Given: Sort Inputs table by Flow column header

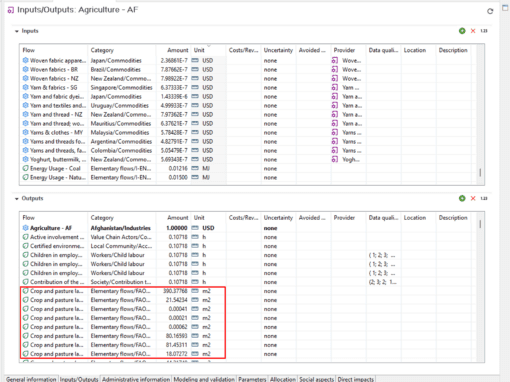Looking at the screenshot, I should pos(54,50).
